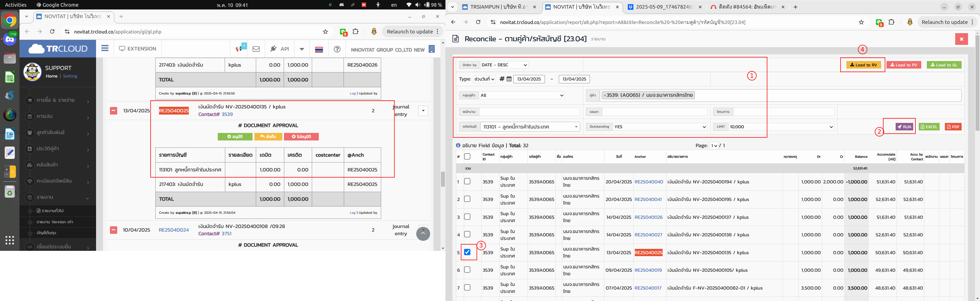Viewport: 980px width, 301px height.
Task: Close the Reconcile report with red X
Action: pyautogui.click(x=961, y=39)
